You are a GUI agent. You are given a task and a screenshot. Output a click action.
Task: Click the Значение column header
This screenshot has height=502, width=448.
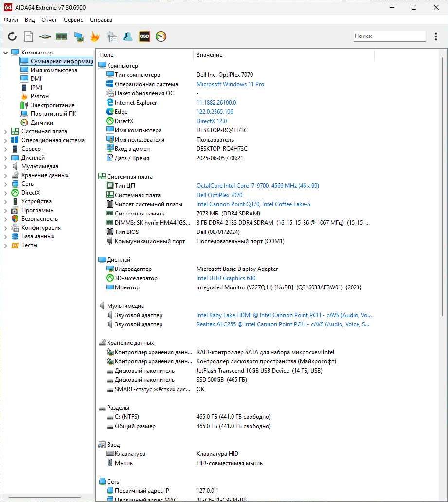click(x=284, y=55)
